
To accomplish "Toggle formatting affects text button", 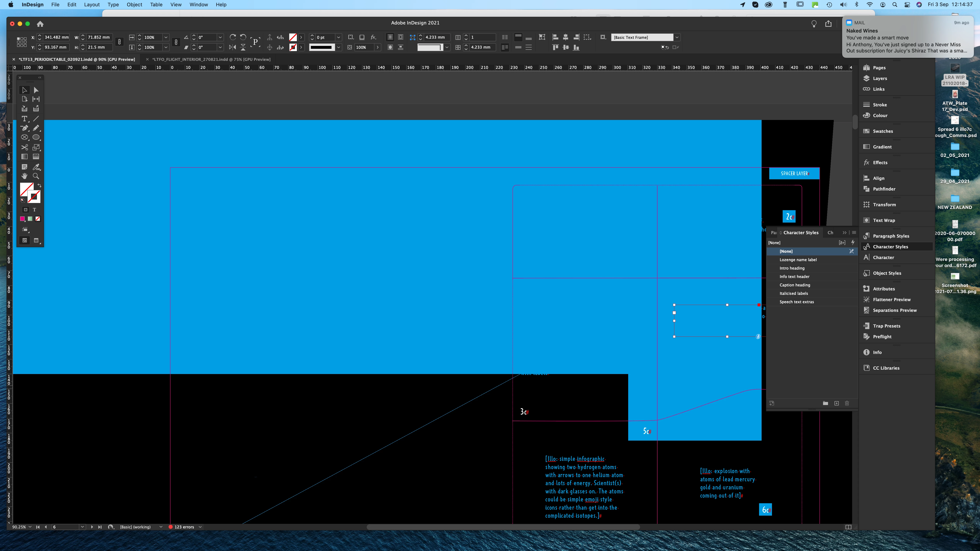I will click(35, 209).
